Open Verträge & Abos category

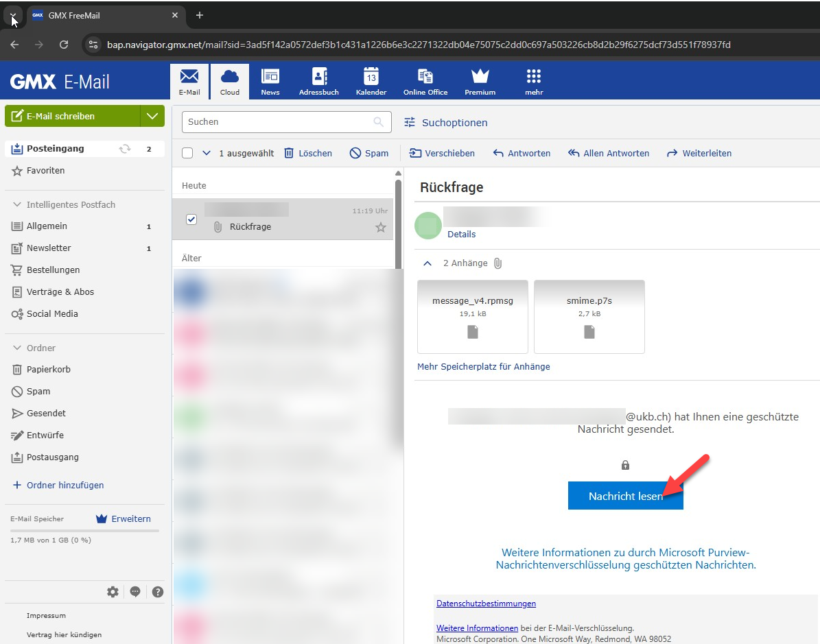tap(84, 292)
